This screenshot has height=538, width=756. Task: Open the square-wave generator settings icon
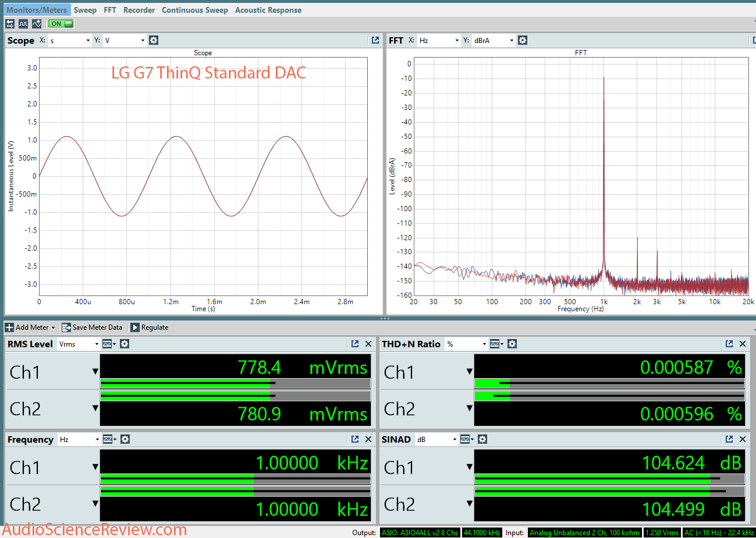23,24
